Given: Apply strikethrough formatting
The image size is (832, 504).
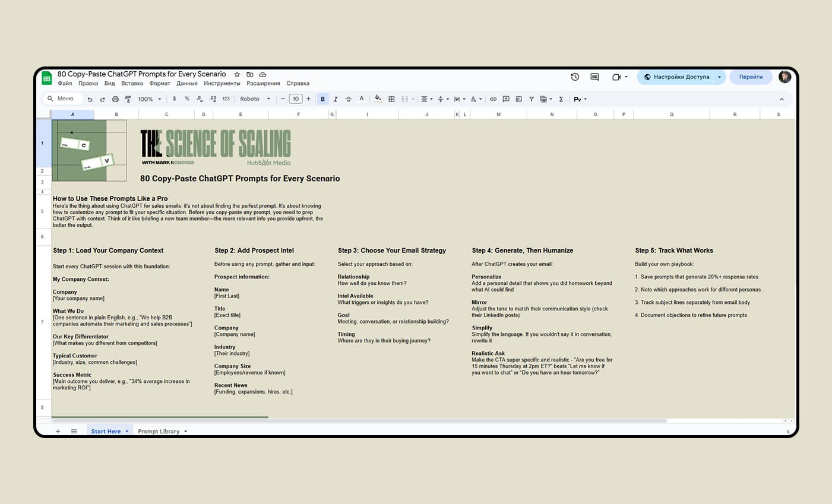Looking at the screenshot, I should coord(349,99).
